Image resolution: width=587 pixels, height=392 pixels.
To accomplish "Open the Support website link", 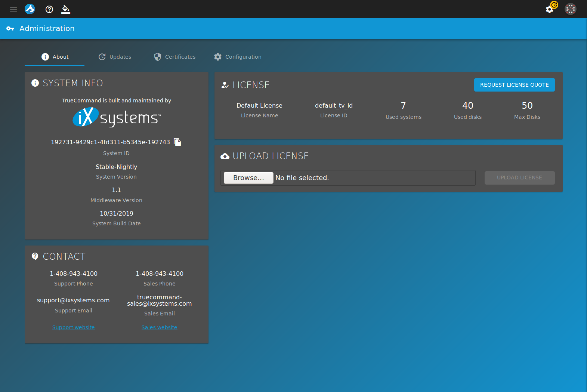I will click(x=74, y=327).
